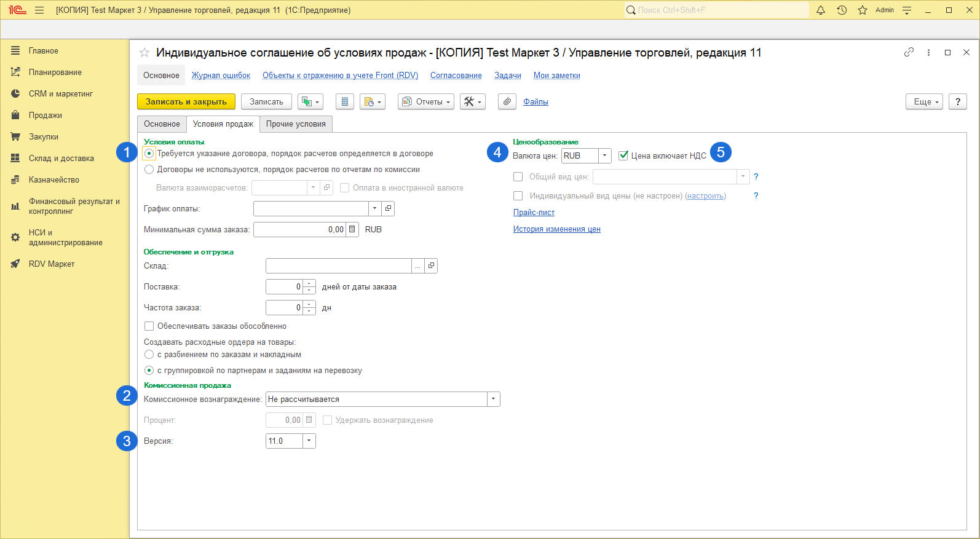This screenshot has height=539, width=980.
Task: Open the Прайс-лист link
Action: click(534, 213)
